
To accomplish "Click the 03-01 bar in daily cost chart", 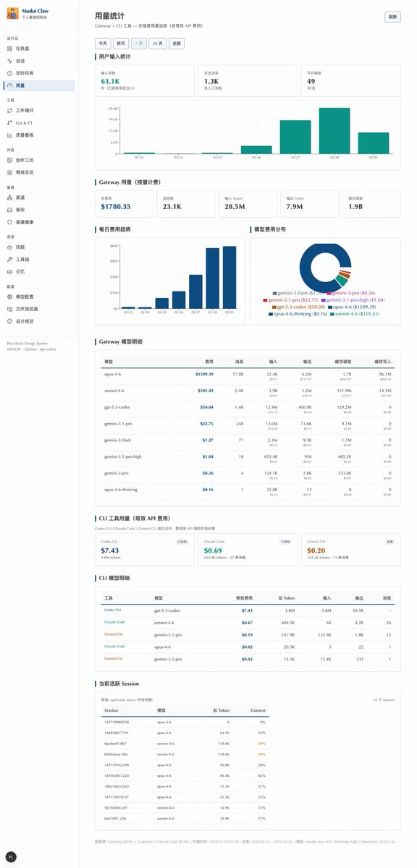I will [x=229, y=277].
